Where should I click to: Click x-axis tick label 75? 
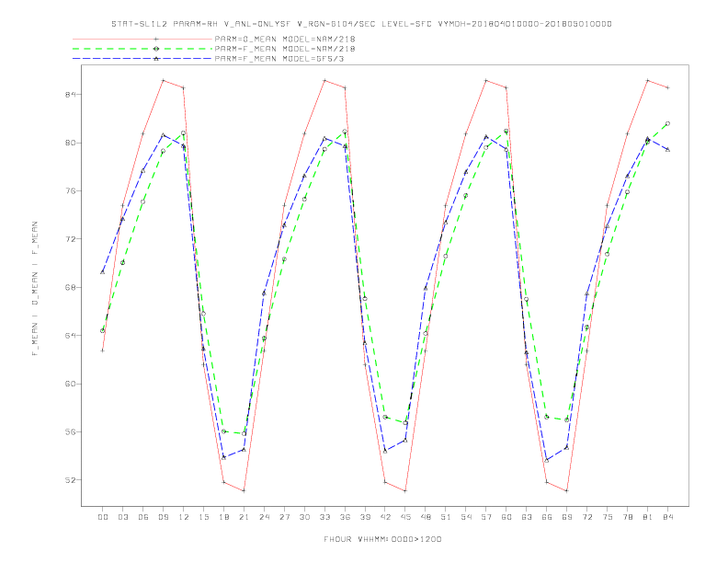coord(608,517)
